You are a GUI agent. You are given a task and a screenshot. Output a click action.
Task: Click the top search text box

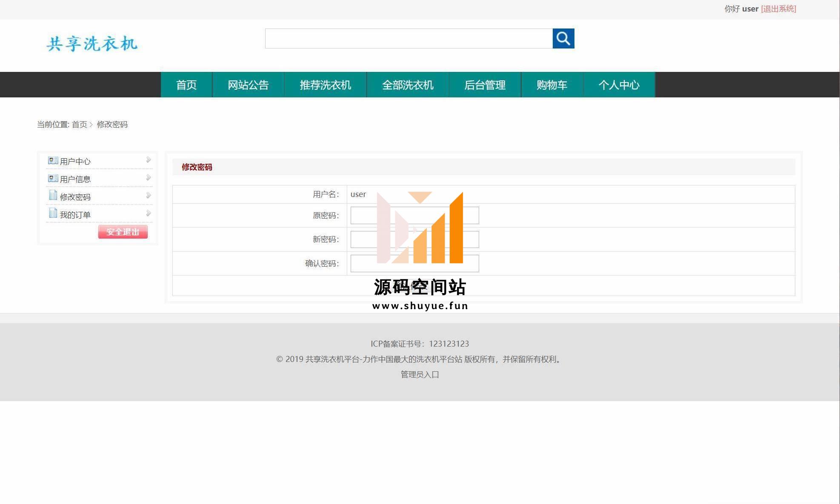tap(409, 39)
